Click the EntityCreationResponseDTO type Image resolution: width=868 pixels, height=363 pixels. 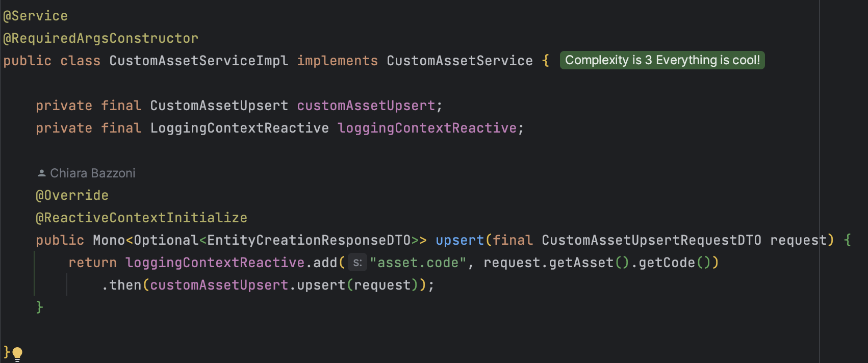(x=309, y=240)
